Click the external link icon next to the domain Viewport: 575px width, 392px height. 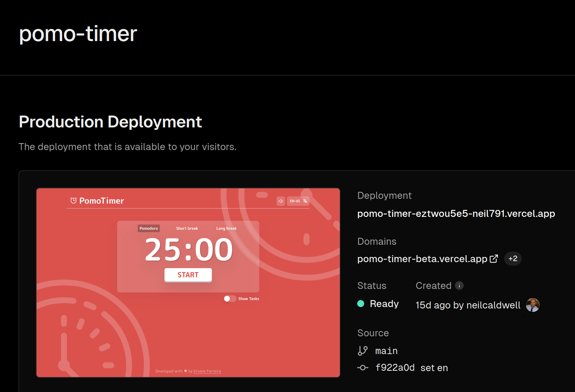[493, 259]
